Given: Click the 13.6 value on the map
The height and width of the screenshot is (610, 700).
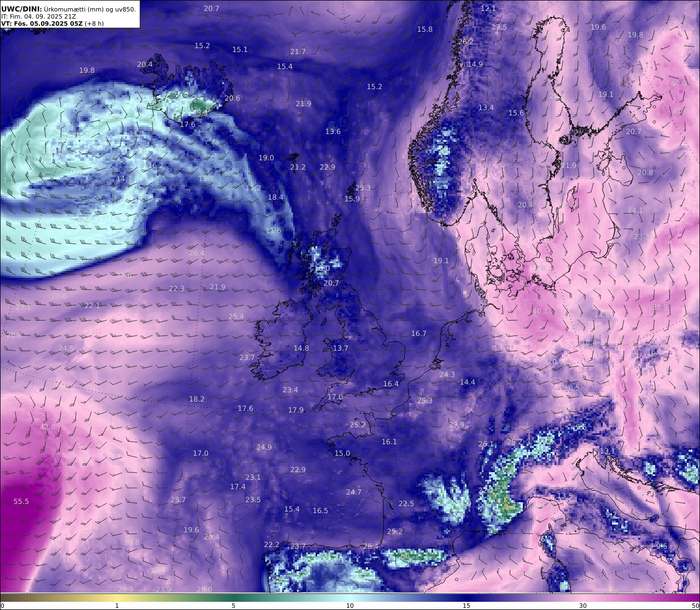Looking at the screenshot, I should (x=333, y=131).
